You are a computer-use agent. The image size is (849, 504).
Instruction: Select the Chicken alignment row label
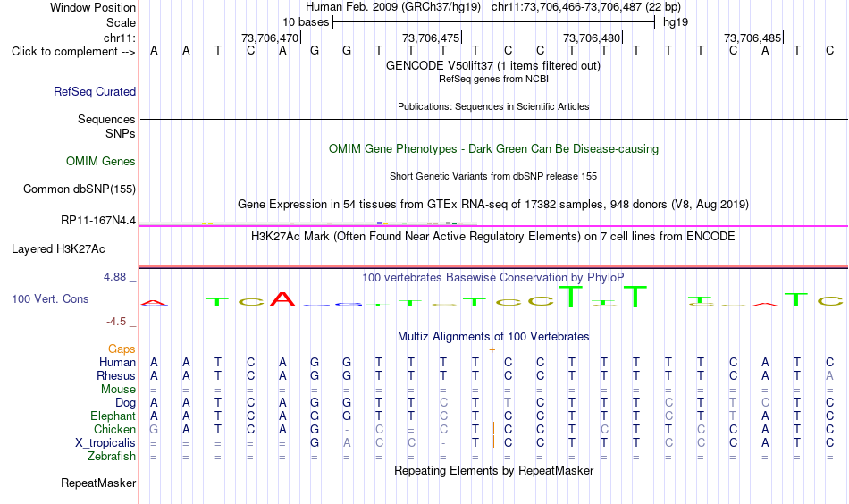point(114,429)
